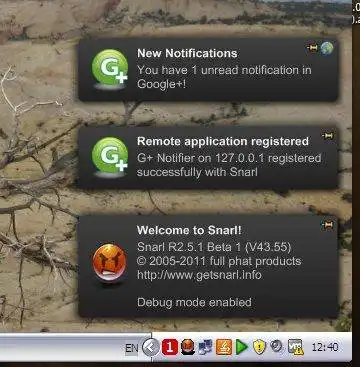Click the VM tools warning tray icon

coord(295,347)
